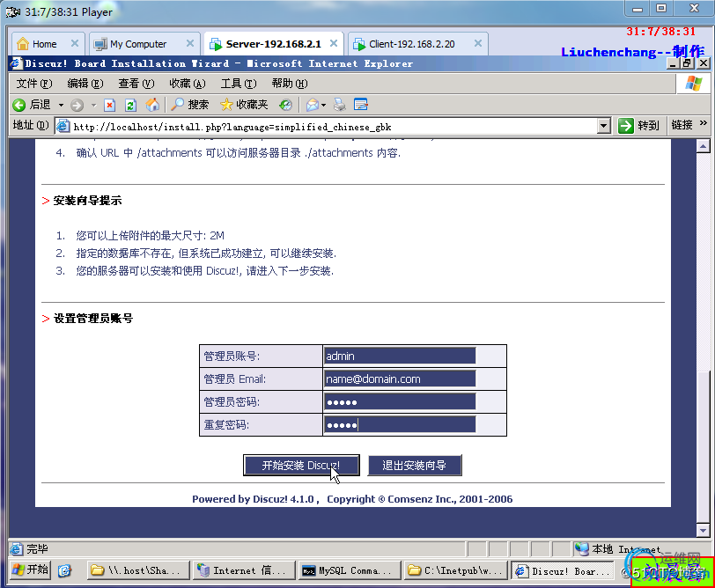Screen dimensions: 715x588
Task: Click the Windows logo throbber in IE
Action: click(x=694, y=84)
